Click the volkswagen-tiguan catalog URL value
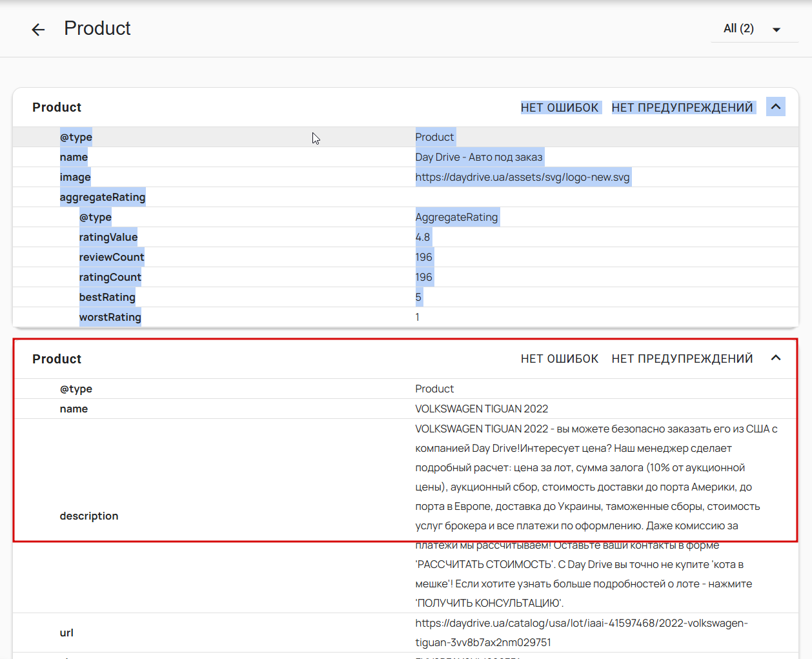Image resolution: width=812 pixels, height=659 pixels. [581, 633]
